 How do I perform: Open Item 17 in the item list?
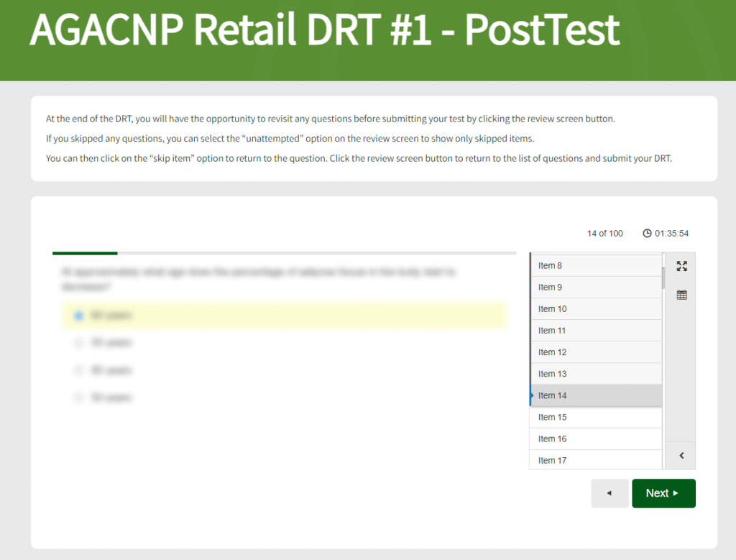point(595,460)
